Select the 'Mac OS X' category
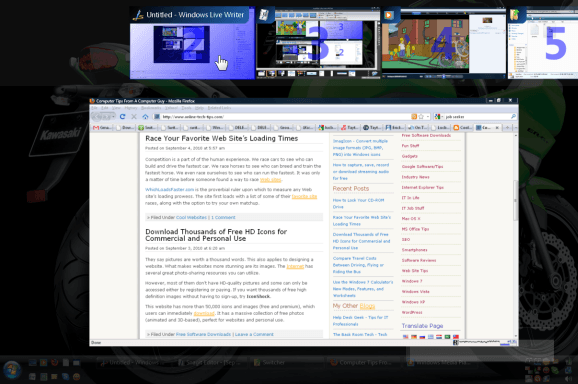The width and height of the screenshot is (578, 384). [411, 219]
